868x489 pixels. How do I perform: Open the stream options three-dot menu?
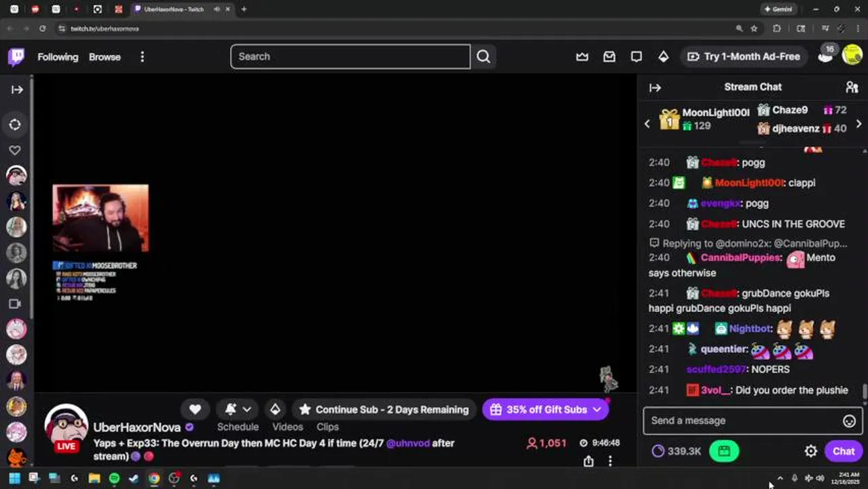pos(610,461)
